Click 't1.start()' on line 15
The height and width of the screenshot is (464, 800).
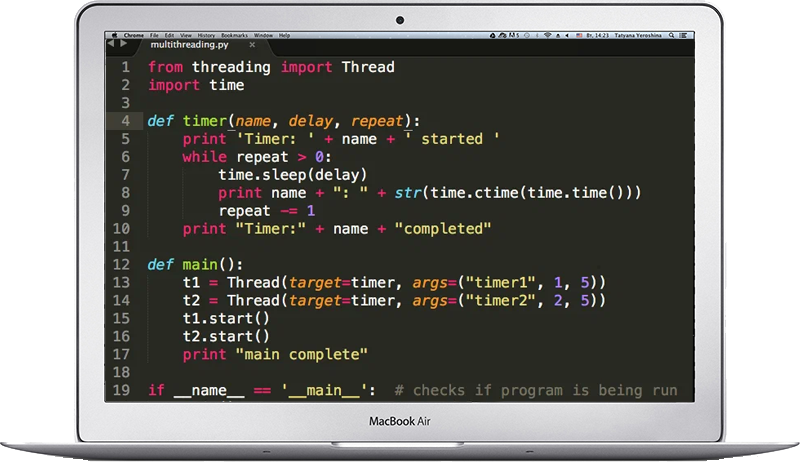point(226,319)
